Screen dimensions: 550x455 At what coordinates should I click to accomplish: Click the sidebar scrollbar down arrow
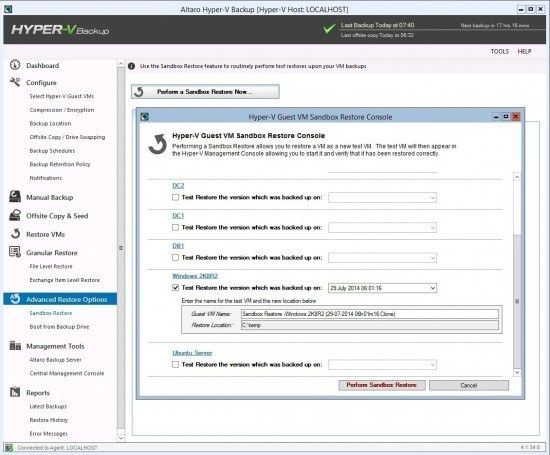121,437
